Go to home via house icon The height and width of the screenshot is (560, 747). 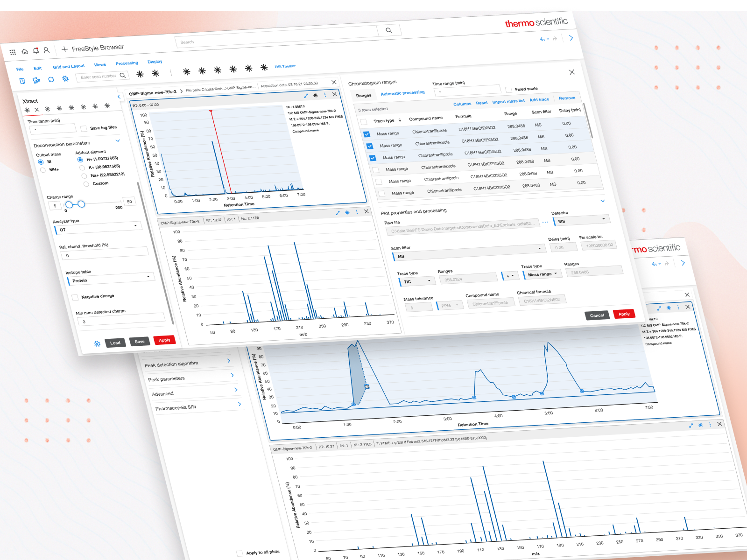click(25, 51)
